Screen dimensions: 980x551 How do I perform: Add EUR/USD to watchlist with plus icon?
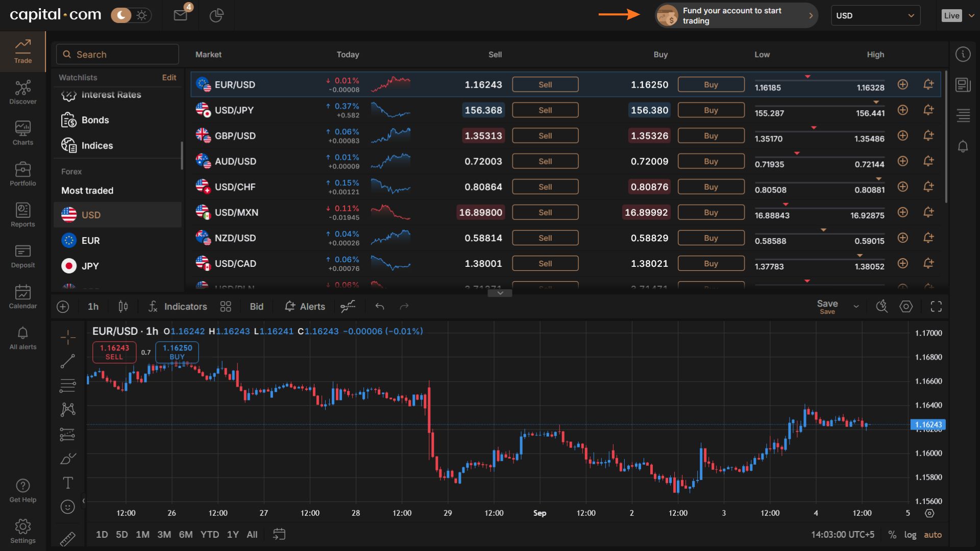(x=902, y=85)
